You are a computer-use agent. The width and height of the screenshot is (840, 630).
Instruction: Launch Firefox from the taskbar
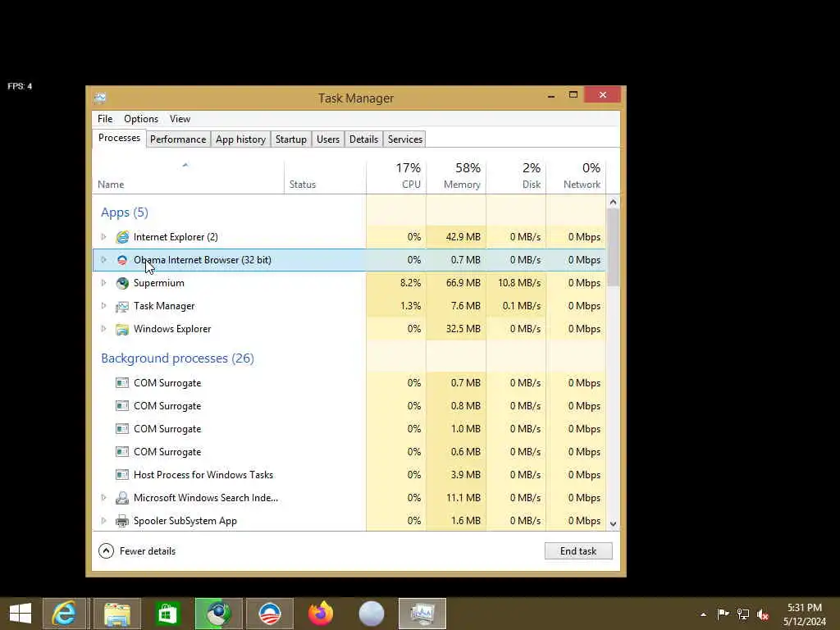pos(321,614)
